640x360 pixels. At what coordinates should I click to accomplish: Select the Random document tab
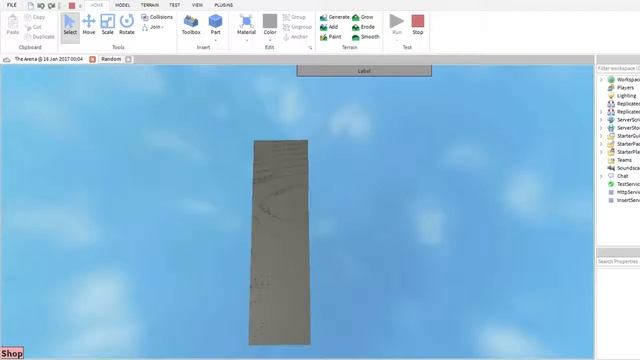111,59
